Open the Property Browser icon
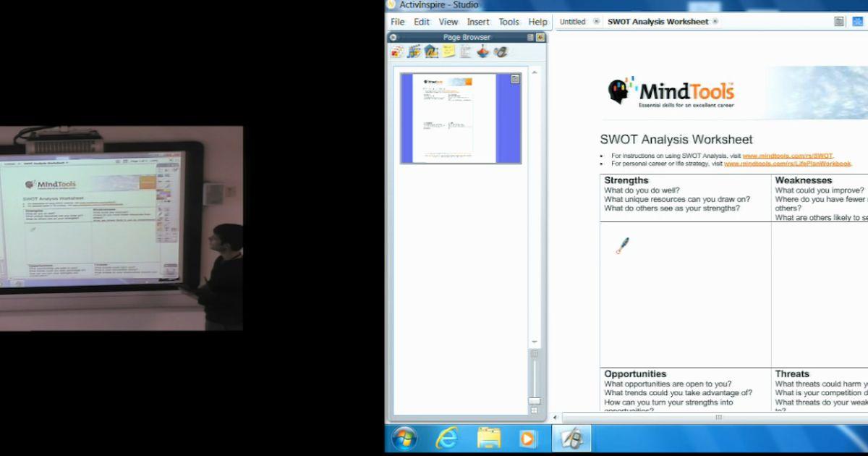 (466, 51)
